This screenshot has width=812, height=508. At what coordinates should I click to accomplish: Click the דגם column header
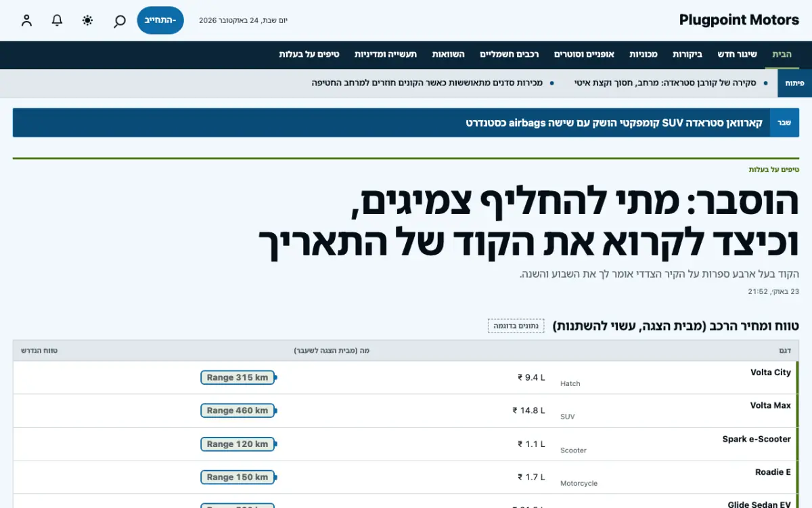(x=786, y=351)
